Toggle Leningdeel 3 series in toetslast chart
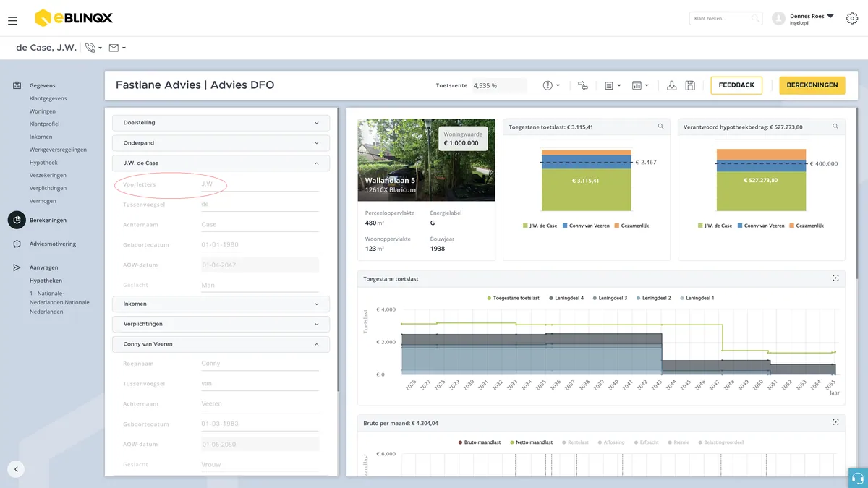The height and width of the screenshot is (488, 868). [610, 298]
